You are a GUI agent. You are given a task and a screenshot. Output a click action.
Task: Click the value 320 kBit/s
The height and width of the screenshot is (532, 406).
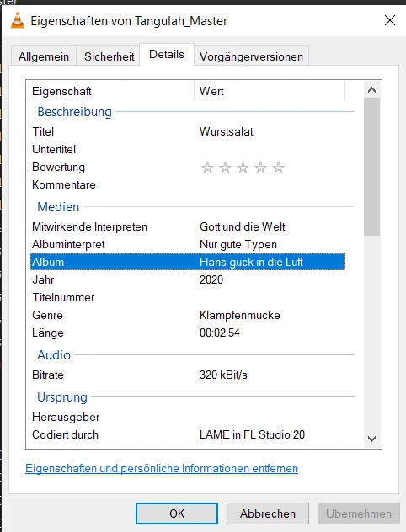(x=223, y=375)
